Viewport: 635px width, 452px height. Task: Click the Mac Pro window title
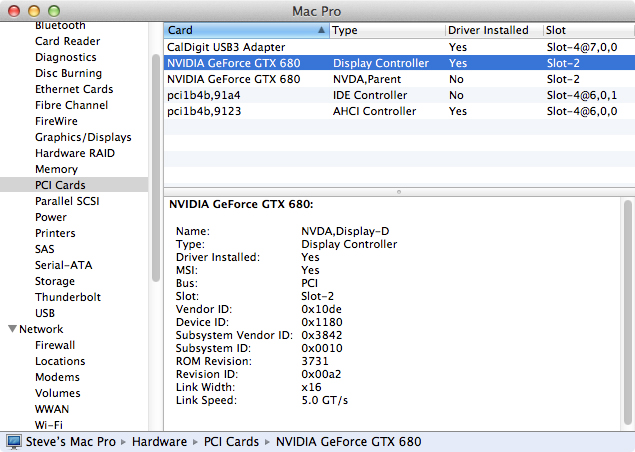pyautogui.click(x=317, y=11)
